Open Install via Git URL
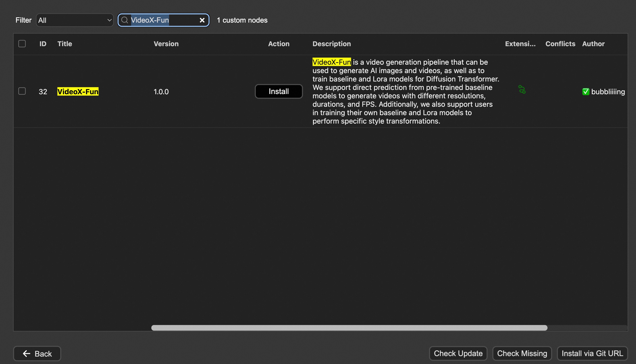The height and width of the screenshot is (364, 636). click(x=592, y=353)
